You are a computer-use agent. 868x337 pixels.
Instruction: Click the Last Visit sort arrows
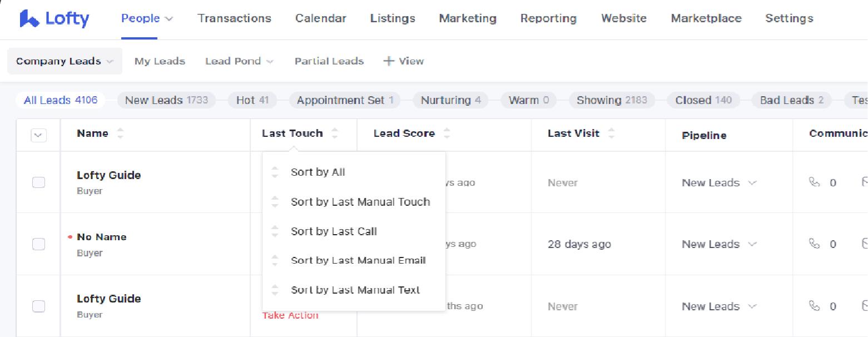pyautogui.click(x=611, y=133)
